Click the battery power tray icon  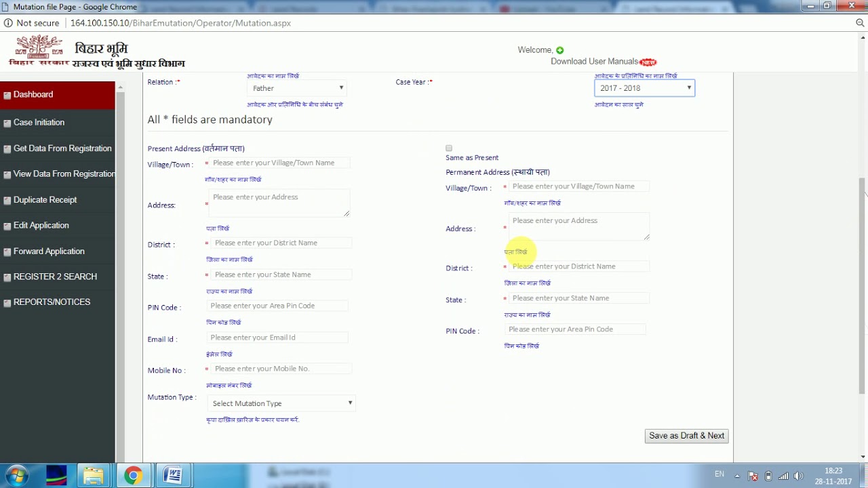coord(768,476)
